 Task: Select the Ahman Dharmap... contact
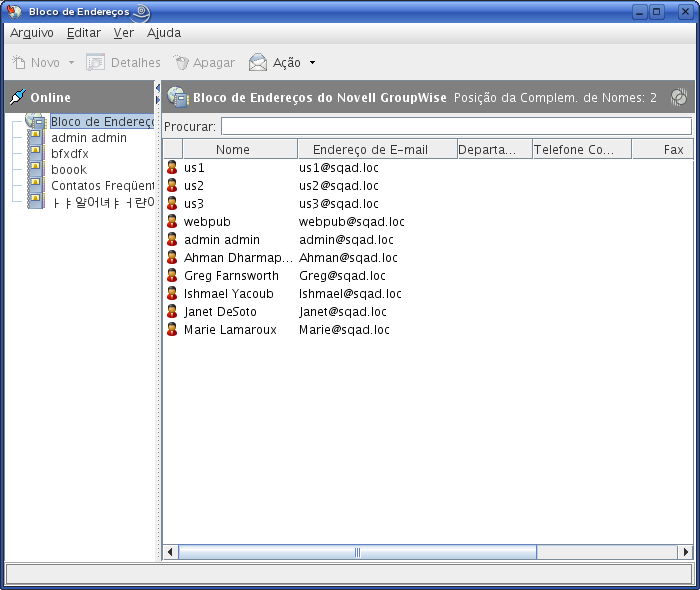[428, 258]
